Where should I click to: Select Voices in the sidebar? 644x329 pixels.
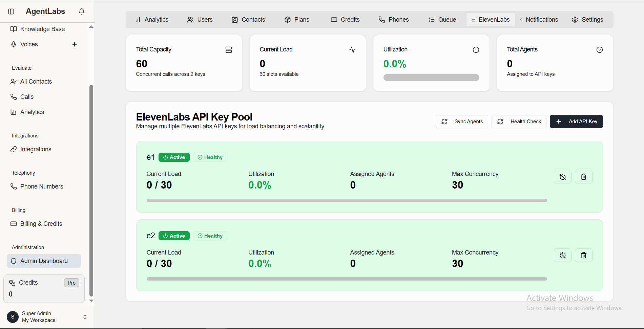click(29, 44)
